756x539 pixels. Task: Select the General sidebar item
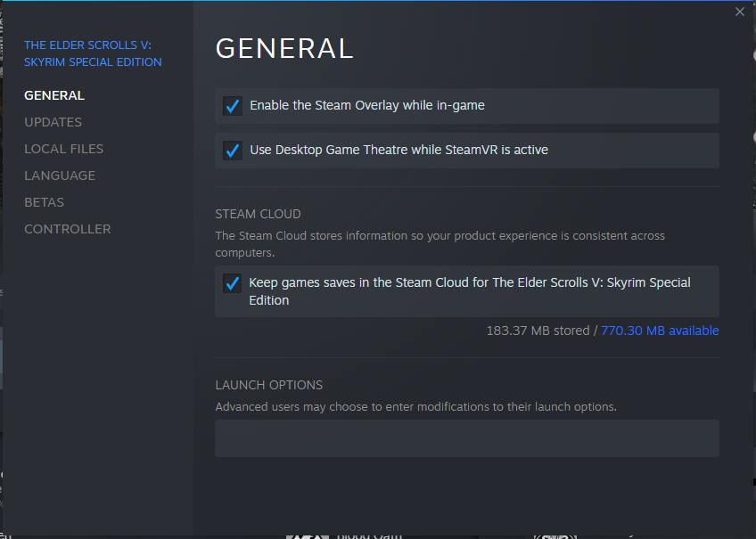[54, 95]
